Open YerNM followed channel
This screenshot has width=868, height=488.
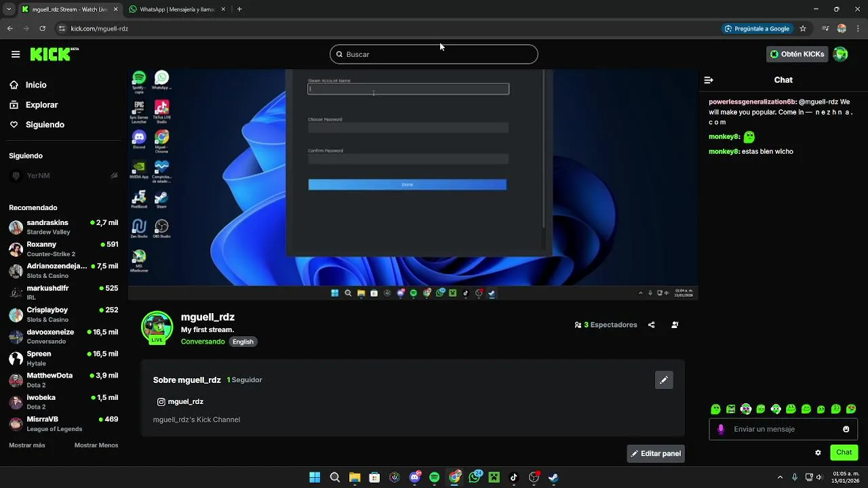(64, 176)
